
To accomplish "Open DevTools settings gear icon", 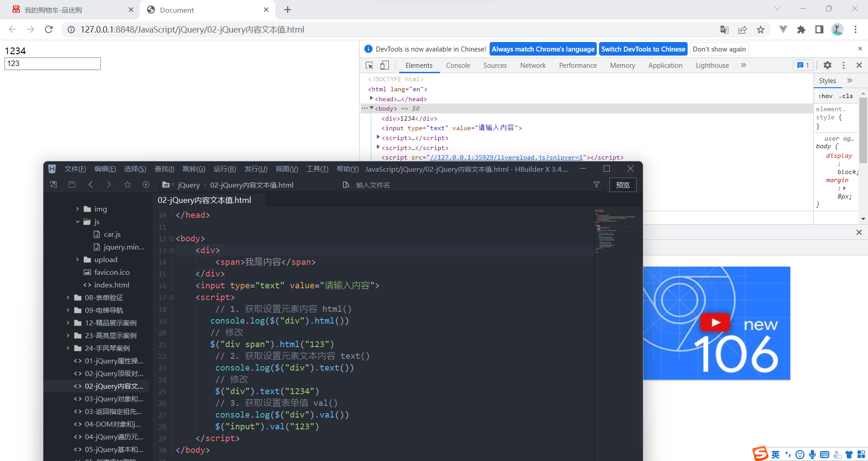I will (x=828, y=65).
